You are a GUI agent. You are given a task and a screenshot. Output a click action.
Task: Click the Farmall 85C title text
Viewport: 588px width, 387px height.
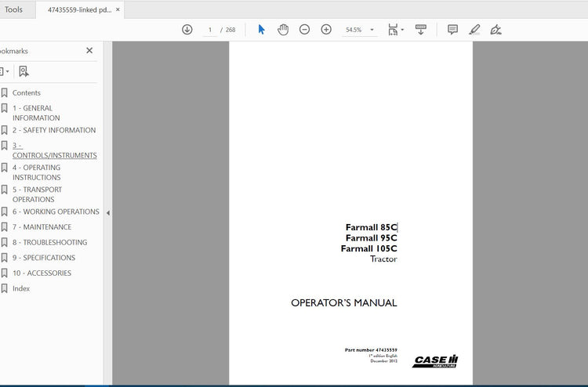(371, 227)
